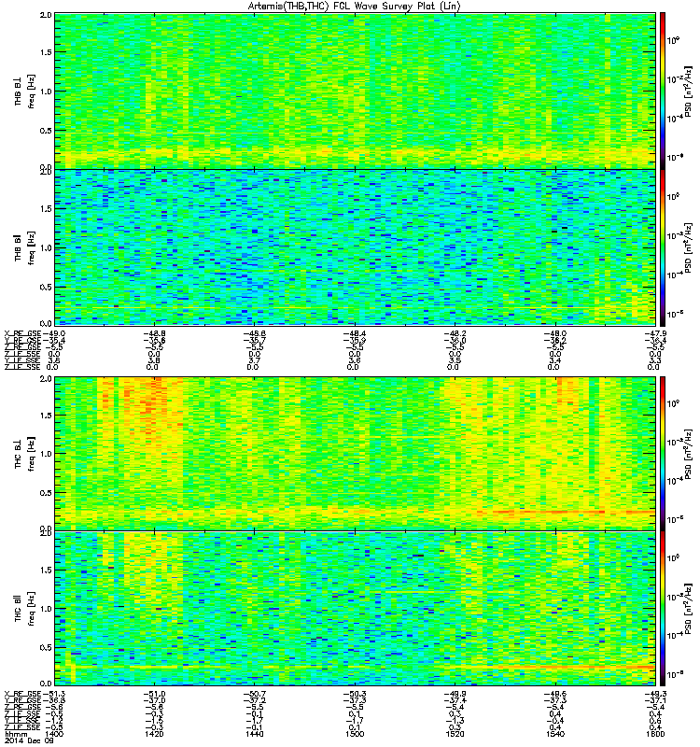
Task: Click the THB B-perpendicular spectrogram panel
Action: [x=355, y=91]
